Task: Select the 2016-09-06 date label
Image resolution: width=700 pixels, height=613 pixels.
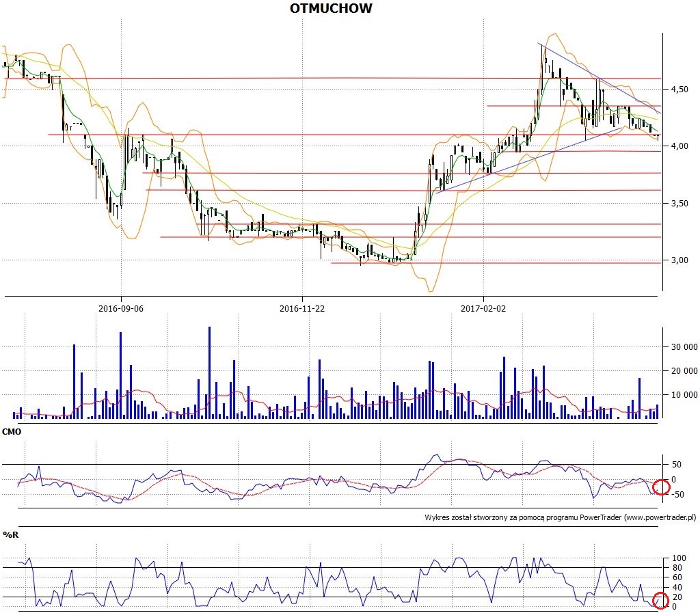Action: click(121, 308)
